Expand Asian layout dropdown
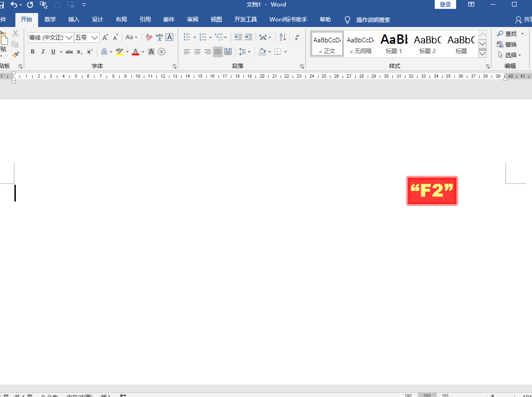The height and width of the screenshot is (397, 532). coord(270,37)
